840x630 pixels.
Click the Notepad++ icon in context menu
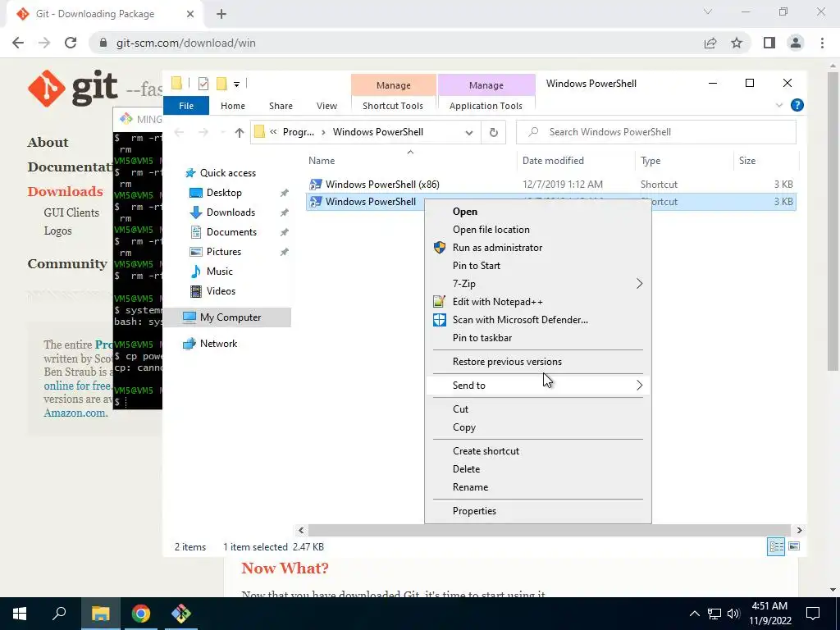440,302
